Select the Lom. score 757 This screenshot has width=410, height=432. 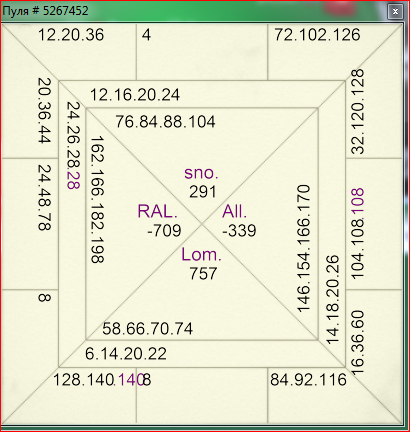(203, 274)
